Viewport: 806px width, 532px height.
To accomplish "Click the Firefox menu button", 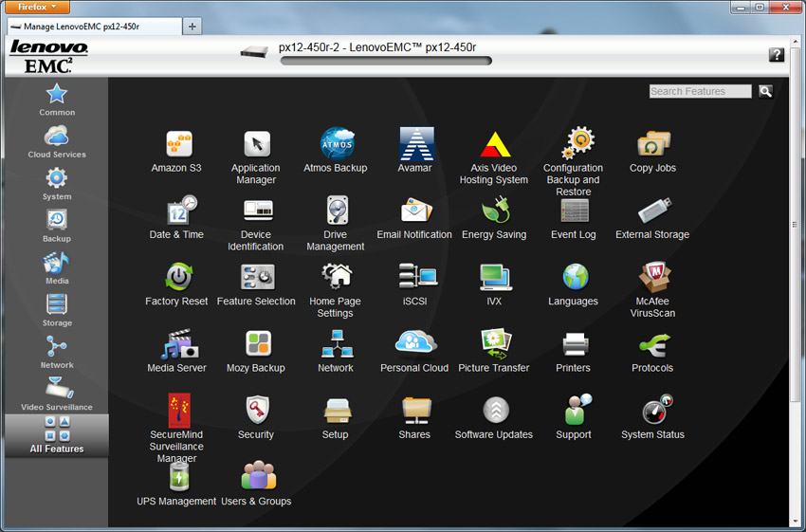I will (x=36, y=7).
